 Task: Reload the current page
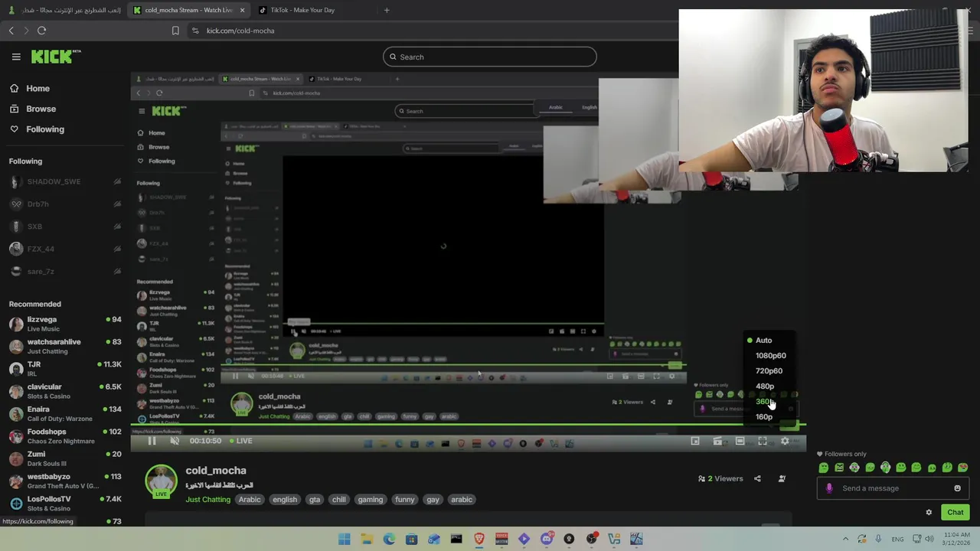pos(42,31)
